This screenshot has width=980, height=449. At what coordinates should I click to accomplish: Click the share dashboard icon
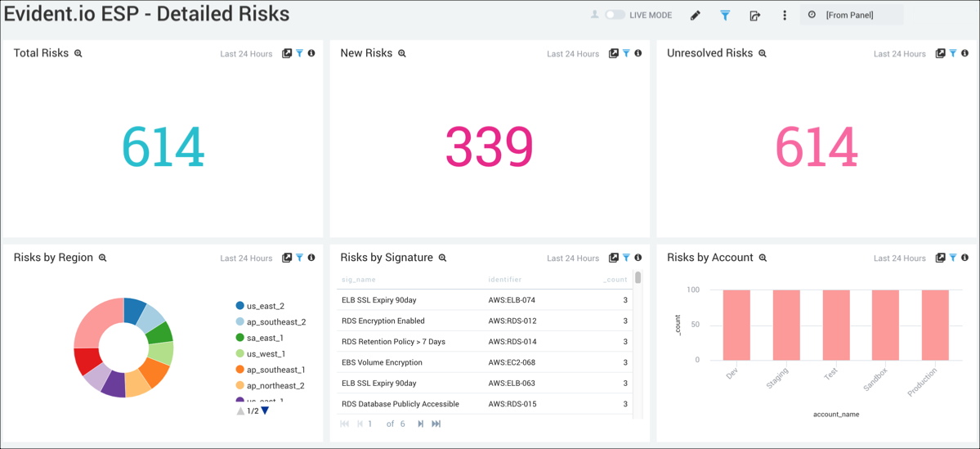(754, 15)
